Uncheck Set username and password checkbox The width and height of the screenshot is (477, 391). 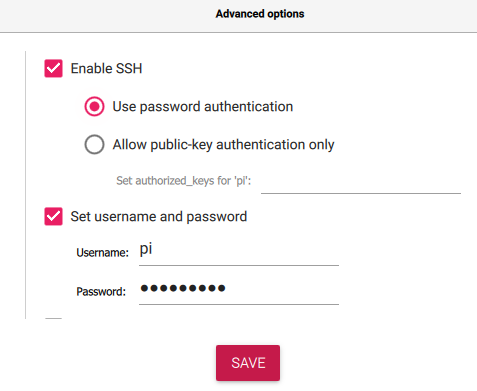[53, 216]
